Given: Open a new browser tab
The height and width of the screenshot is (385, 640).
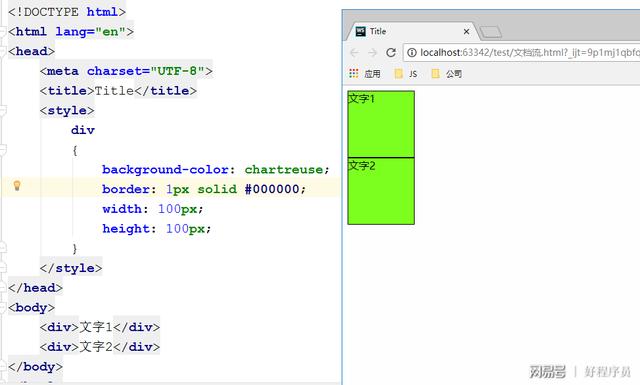Looking at the screenshot, I should 490,32.
